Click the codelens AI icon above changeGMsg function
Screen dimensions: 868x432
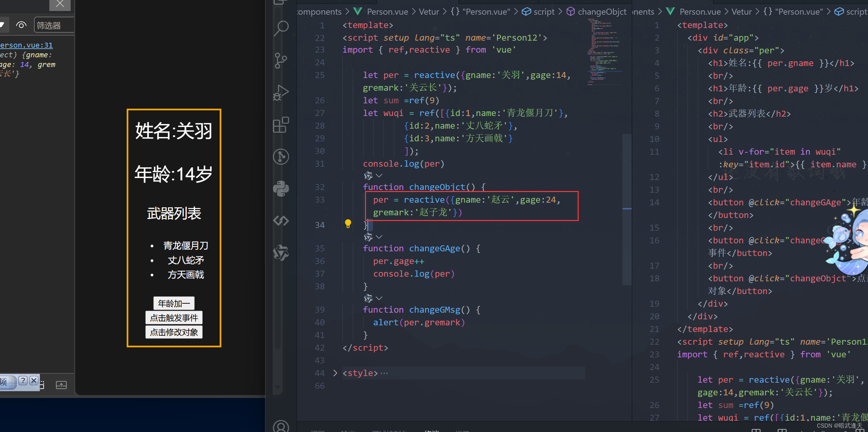[368, 298]
